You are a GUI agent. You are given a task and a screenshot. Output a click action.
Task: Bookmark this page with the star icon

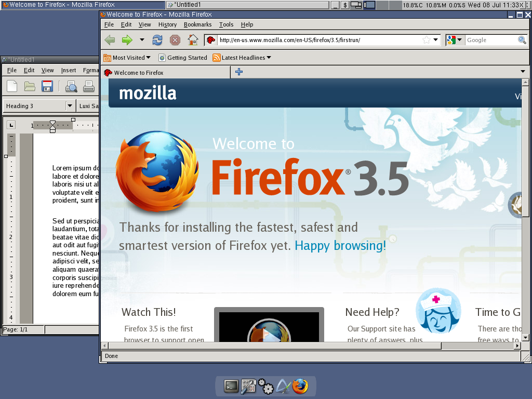[426, 40]
